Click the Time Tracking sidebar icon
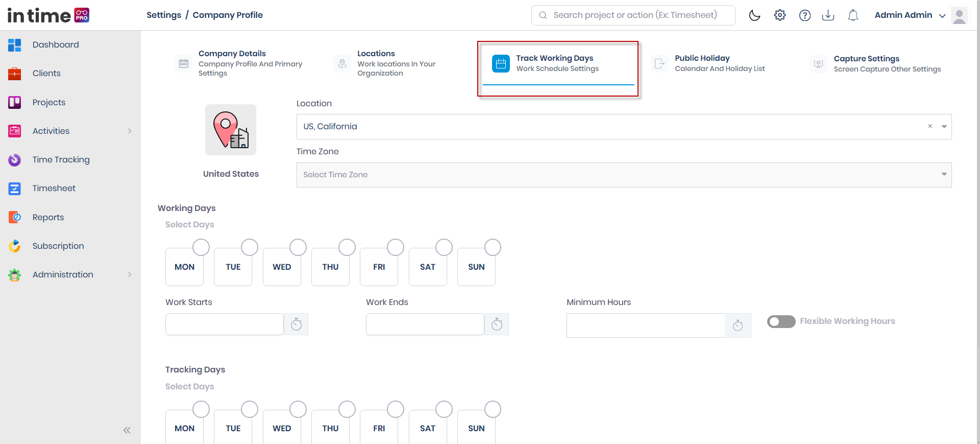 pyautogui.click(x=15, y=160)
